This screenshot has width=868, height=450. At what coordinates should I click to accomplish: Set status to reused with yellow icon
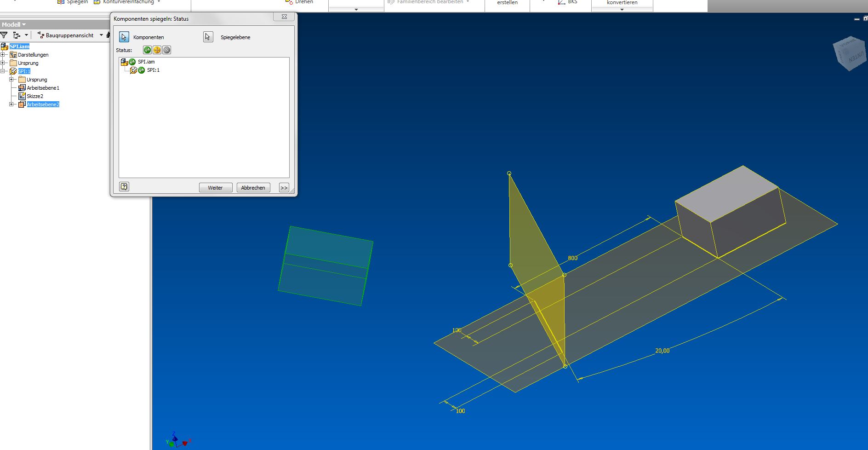pos(157,50)
